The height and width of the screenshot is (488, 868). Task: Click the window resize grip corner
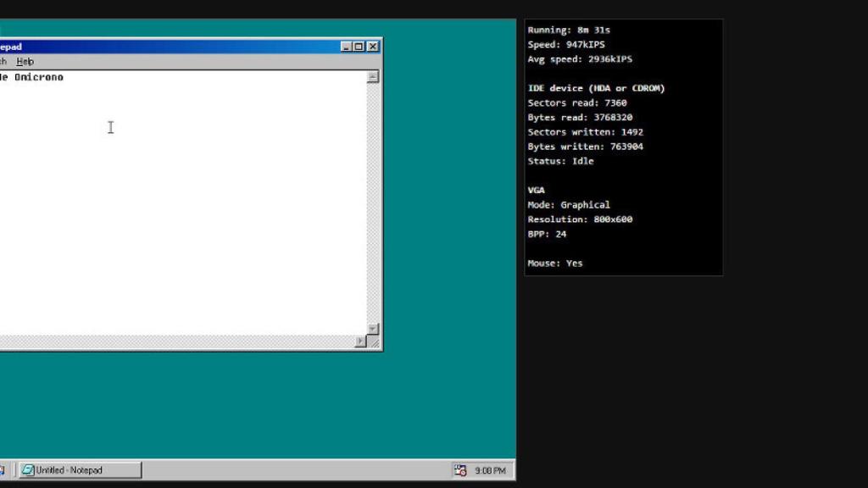(375, 342)
